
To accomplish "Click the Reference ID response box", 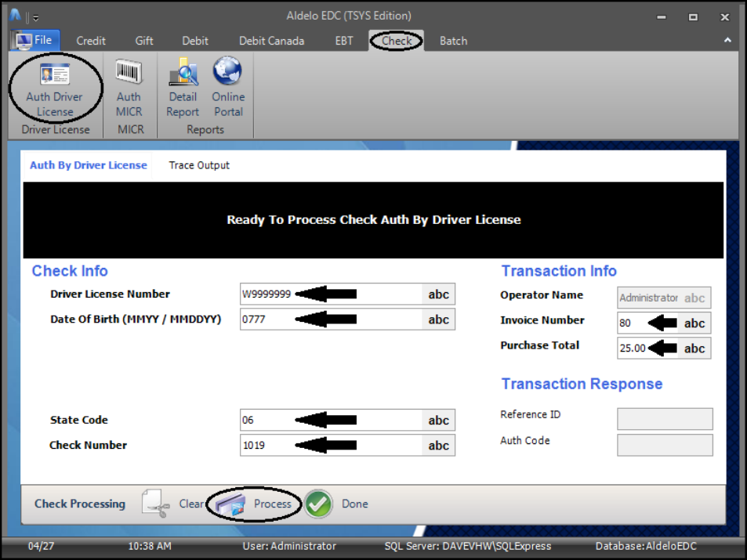I will click(665, 419).
